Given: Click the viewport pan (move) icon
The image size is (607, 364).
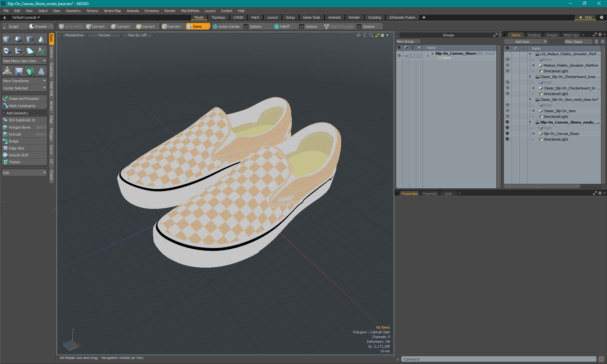Looking at the screenshot, I should tap(359, 35).
